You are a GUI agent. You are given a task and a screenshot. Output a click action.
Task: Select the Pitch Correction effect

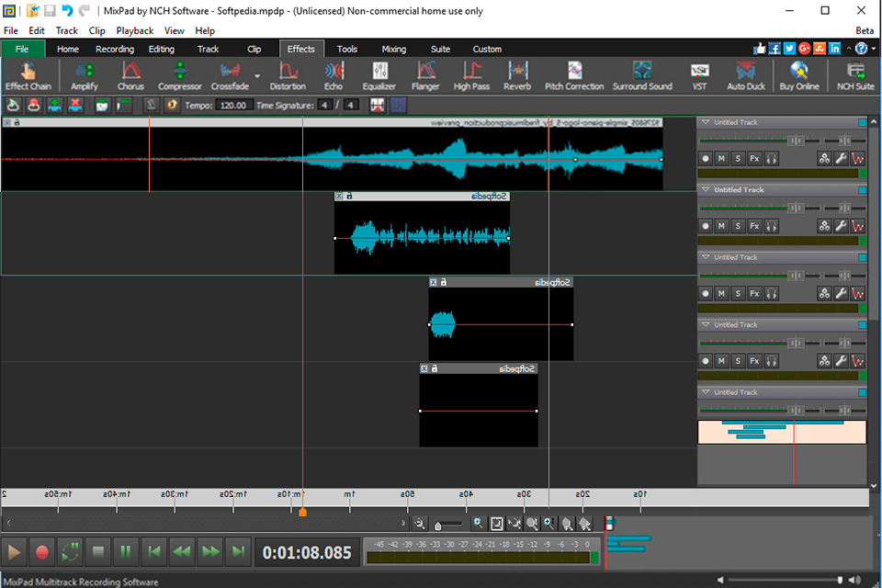tap(574, 75)
